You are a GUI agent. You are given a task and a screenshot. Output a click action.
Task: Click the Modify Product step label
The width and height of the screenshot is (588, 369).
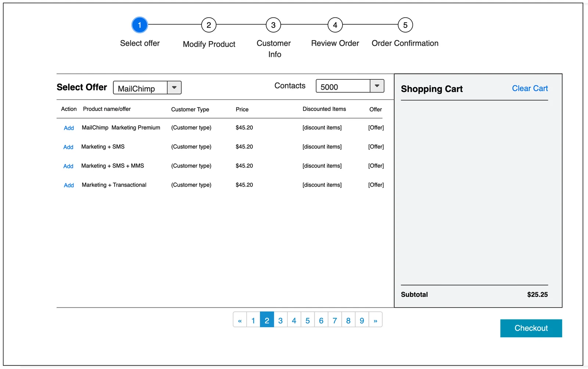[209, 44]
